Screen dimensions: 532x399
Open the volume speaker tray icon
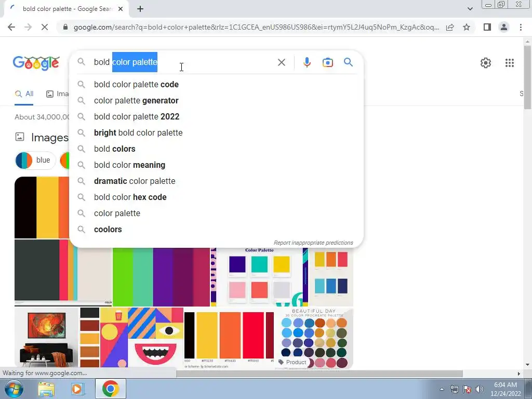[x=480, y=389]
